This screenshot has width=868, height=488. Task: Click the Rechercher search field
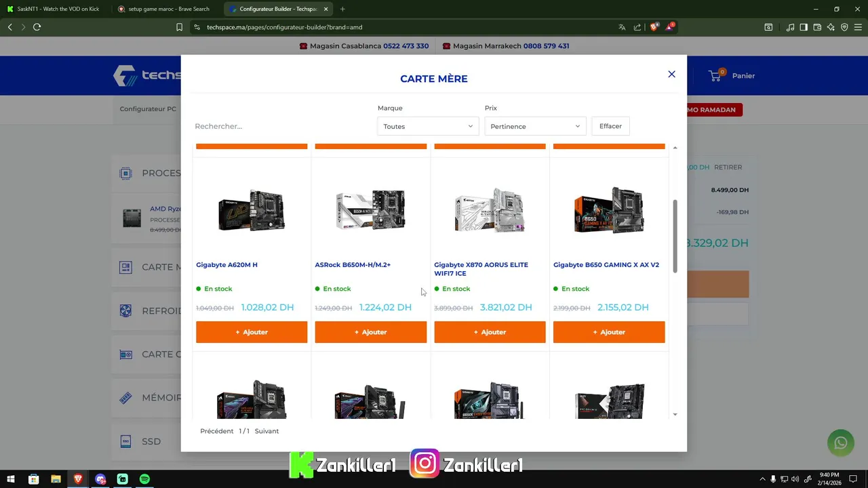pyautogui.click(x=281, y=126)
